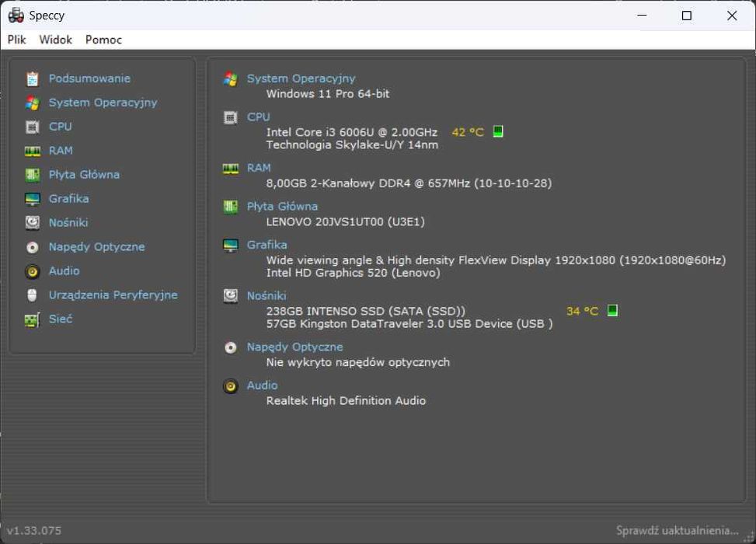
Task: Maximize the Speccy window
Action: [x=687, y=16]
